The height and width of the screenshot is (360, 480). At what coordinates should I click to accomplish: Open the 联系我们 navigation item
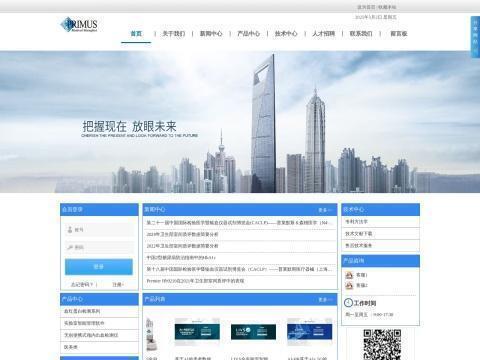[x=361, y=34]
